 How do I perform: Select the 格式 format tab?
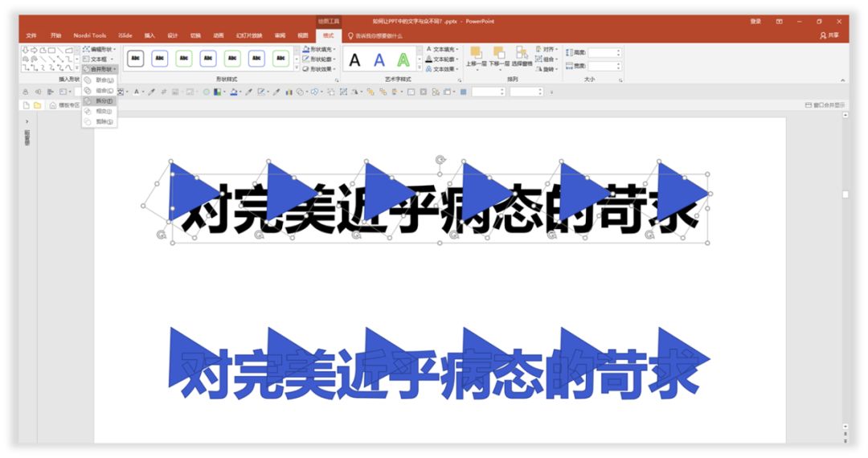(x=328, y=35)
